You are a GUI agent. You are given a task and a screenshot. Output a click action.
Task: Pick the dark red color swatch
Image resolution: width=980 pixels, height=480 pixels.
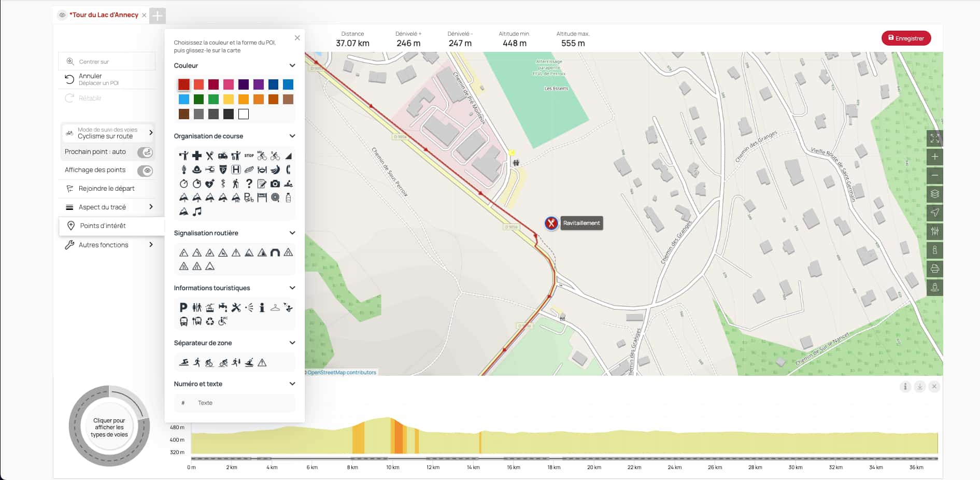point(184,84)
